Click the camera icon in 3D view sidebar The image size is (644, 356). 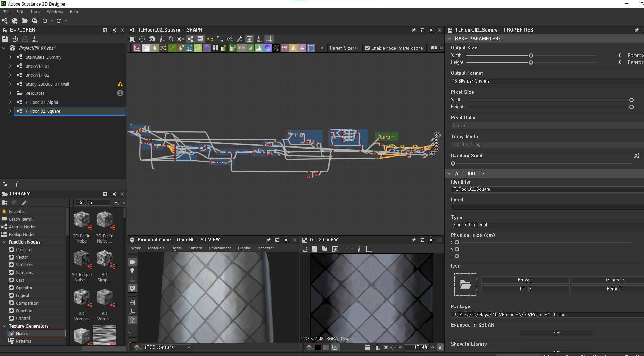132,262
